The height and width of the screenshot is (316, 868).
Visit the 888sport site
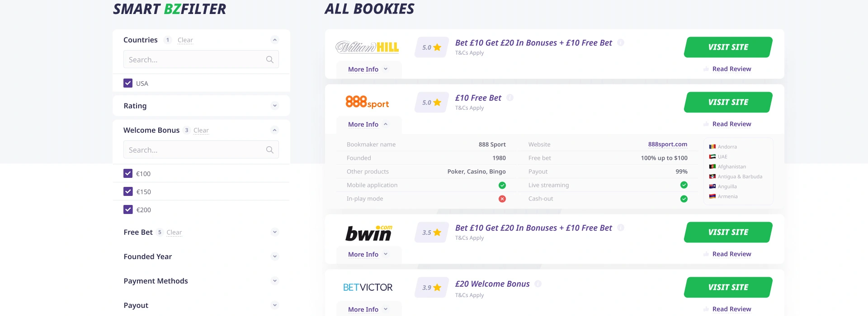[x=728, y=102]
